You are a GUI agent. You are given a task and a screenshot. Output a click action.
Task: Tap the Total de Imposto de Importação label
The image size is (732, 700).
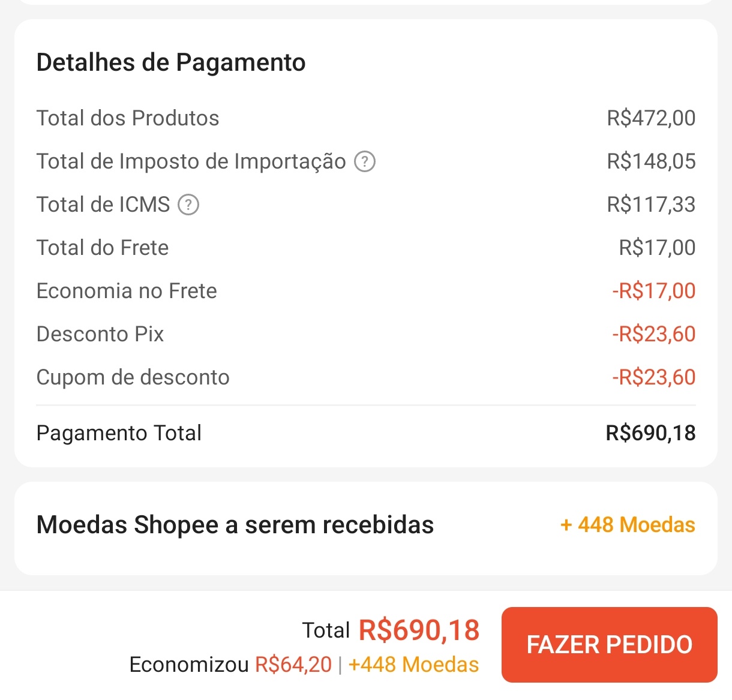click(x=191, y=162)
